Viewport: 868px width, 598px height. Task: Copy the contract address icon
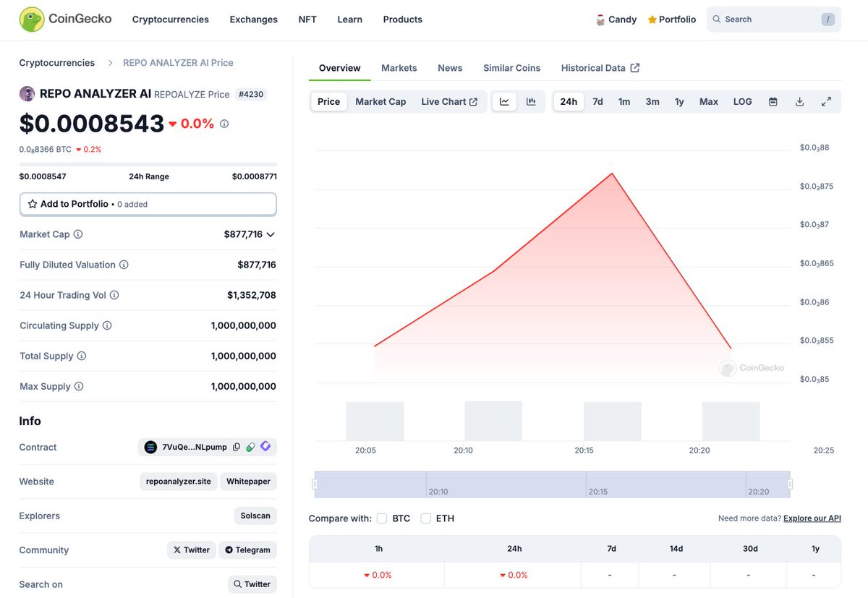coord(236,447)
